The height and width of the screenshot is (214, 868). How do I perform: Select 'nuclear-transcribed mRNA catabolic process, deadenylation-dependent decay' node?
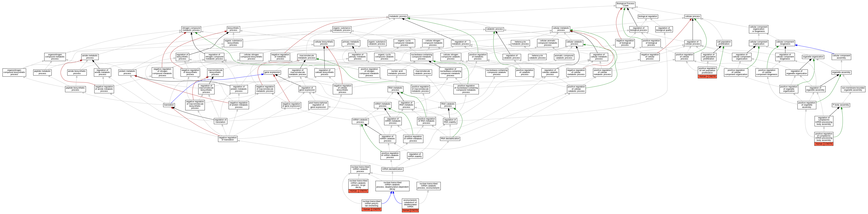[x=392, y=186]
